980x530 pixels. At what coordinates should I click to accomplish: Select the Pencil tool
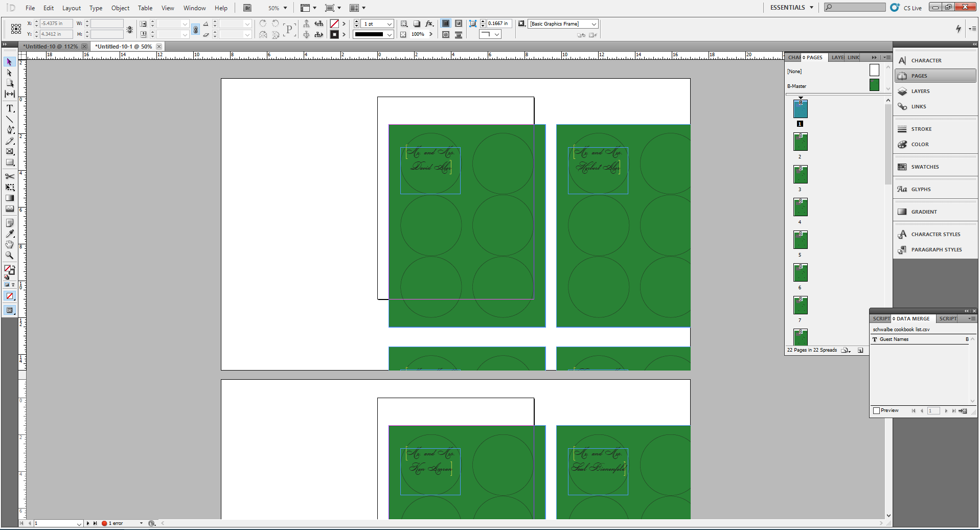pos(9,141)
